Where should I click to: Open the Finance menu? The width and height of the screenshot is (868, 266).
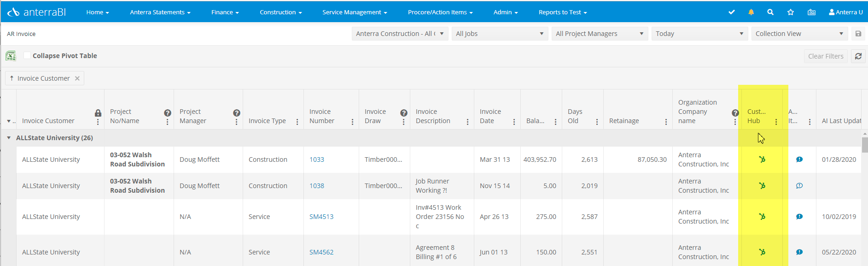(225, 12)
